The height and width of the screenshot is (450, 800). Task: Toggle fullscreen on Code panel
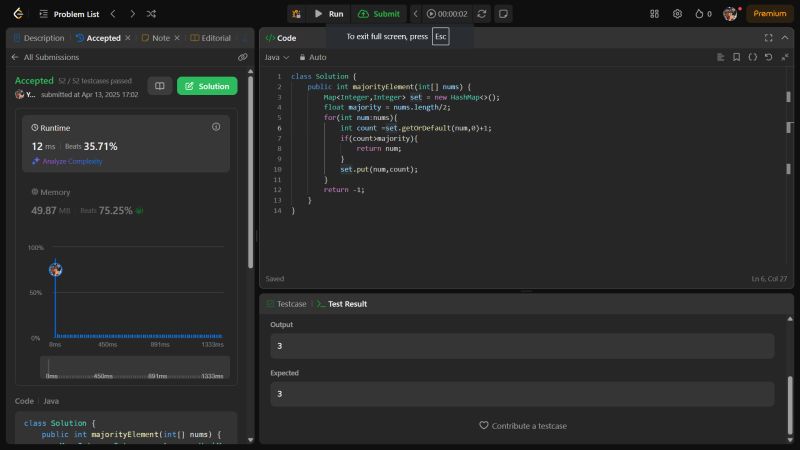pyautogui.click(x=768, y=38)
